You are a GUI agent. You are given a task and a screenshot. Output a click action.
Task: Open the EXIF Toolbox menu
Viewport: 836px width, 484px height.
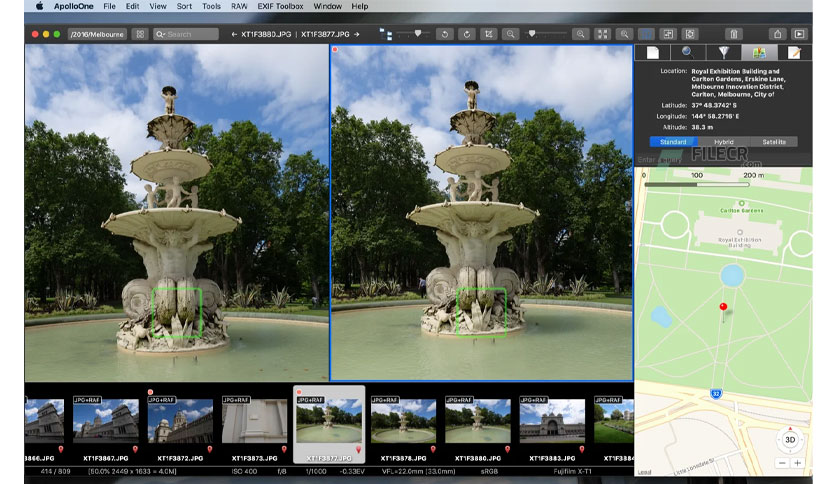(x=280, y=6)
